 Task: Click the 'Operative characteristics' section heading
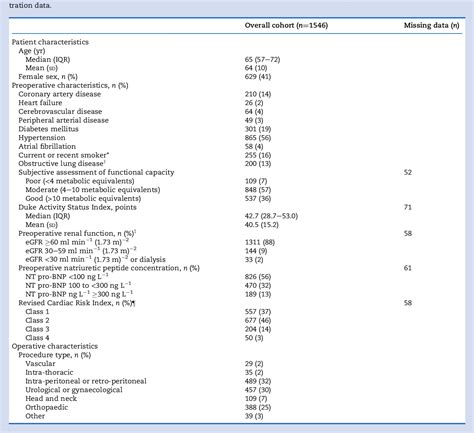pyautogui.click(x=55, y=346)
